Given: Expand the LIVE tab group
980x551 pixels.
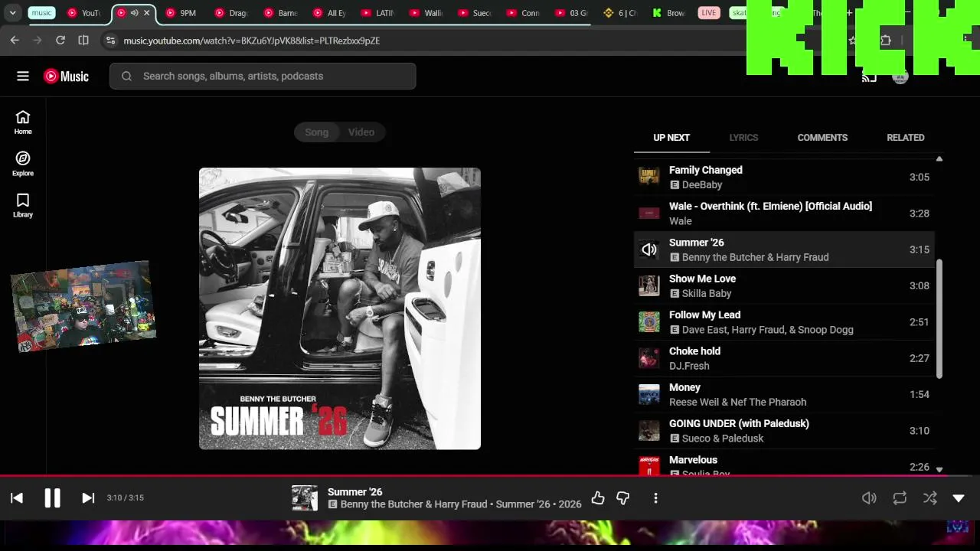Looking at the screenshot, I should point(709,13).
